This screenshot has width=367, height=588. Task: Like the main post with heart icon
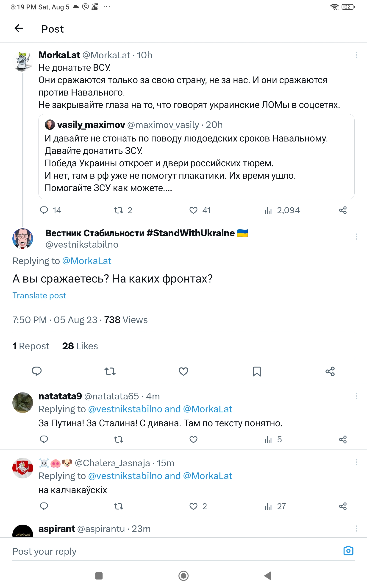pos(183,371)
